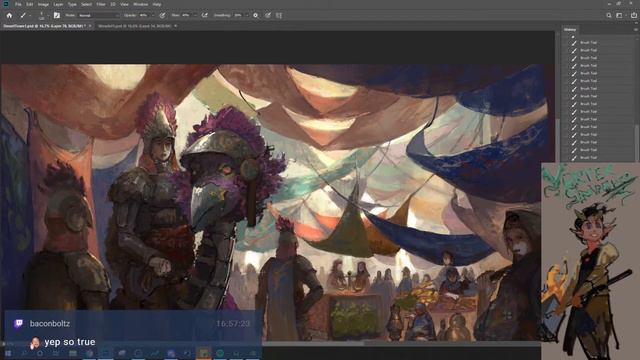
Task: Open the 3D menu
Action: click(x=113, y=4)
